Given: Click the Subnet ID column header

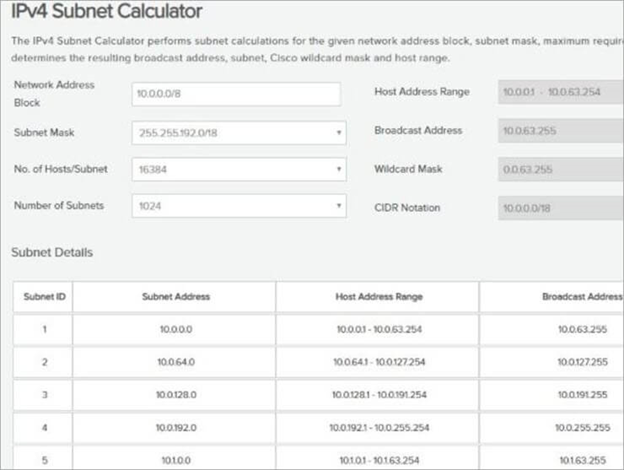Looking at the screenshot, I should tap(43, 296).
